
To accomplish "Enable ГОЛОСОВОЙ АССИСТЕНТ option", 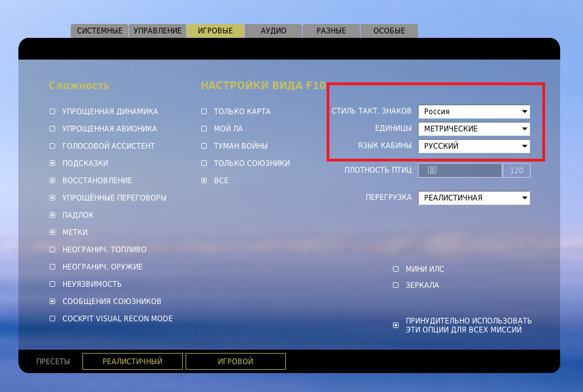I will [x=52, y=146].
